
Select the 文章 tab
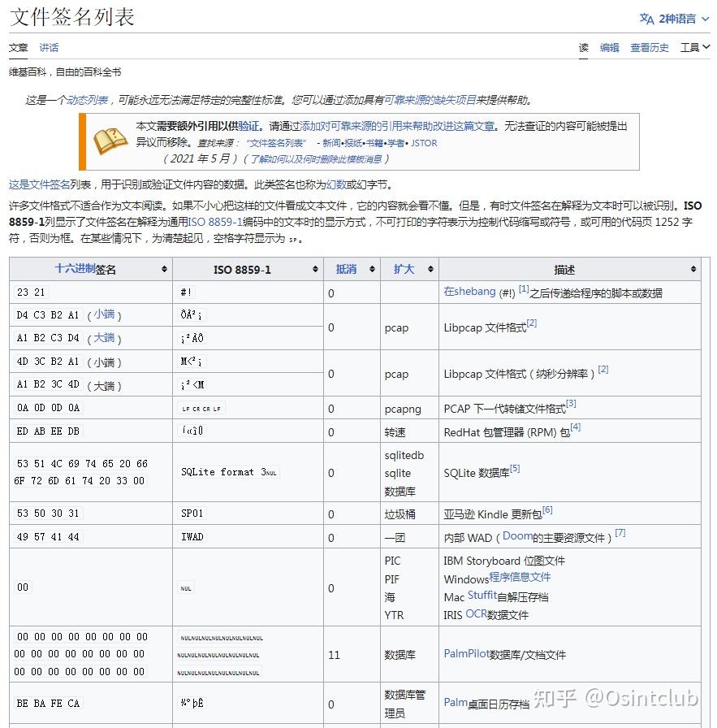click(x=18, y=48)
